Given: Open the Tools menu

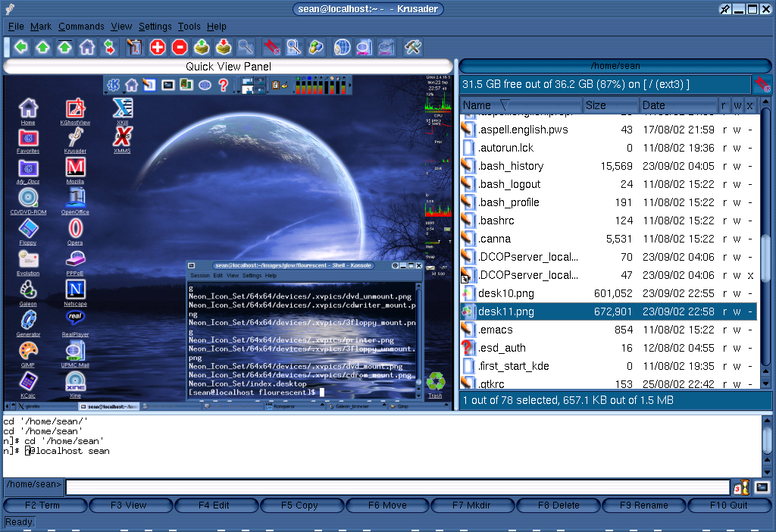Looking at the screenshot, I should click(x=189, y=27).
